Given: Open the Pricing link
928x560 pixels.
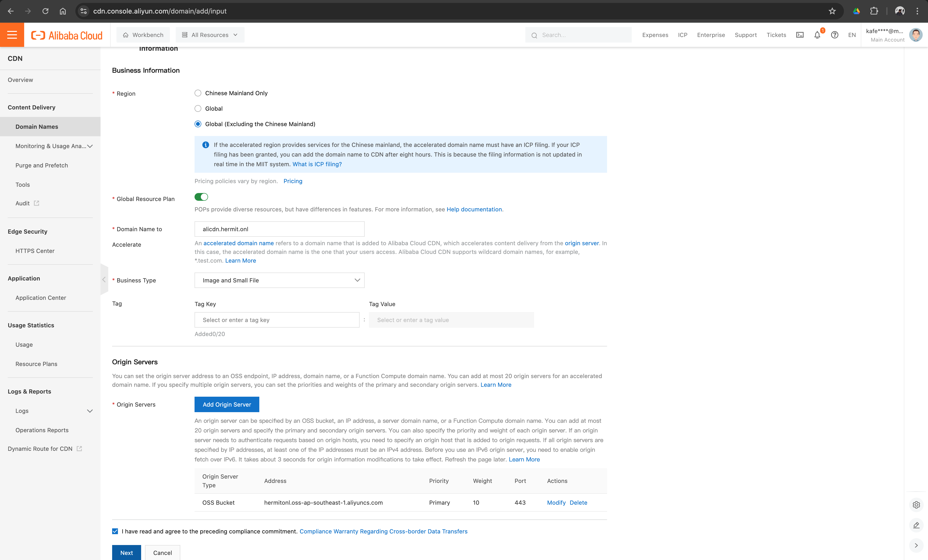Looking at the screenshot, I should pos(293,181).
